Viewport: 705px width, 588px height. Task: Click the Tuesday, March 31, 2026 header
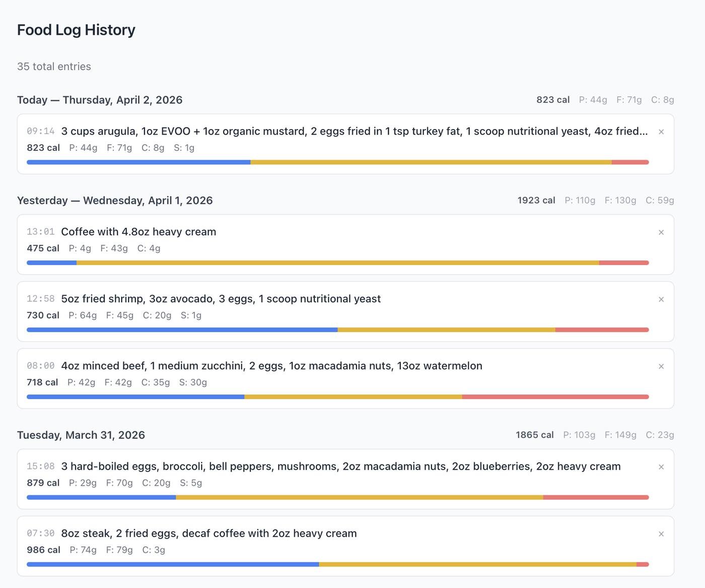(81, 435)
